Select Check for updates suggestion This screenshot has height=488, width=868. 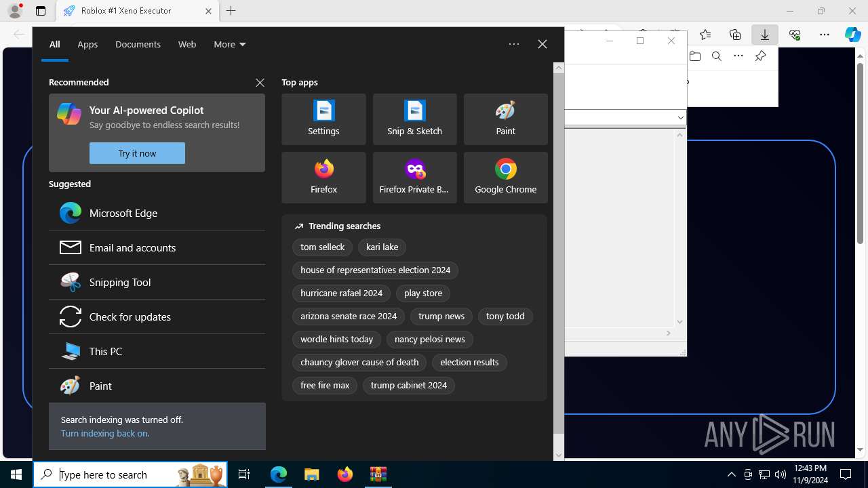coord(157,317)
